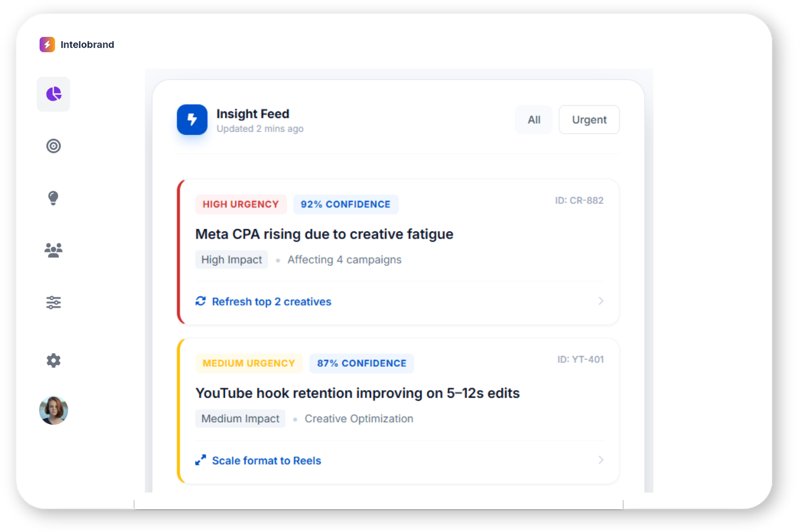Click the Refresh top 2 creatives link
The image size is (798, 532).
tap(271, 301)
